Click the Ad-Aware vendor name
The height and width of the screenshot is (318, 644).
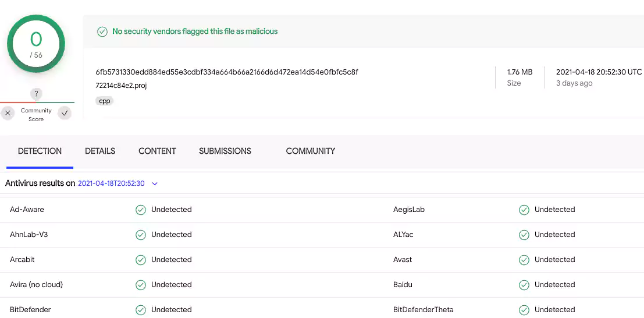(x=27, y=210)
